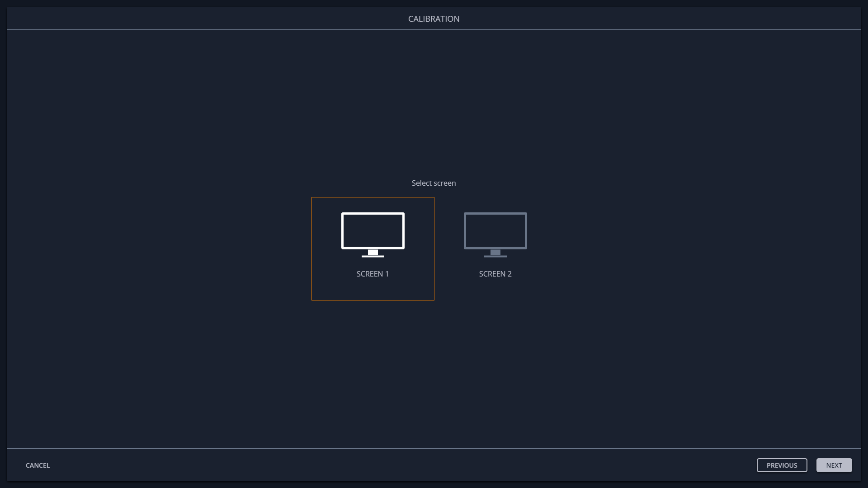Proceed to next calibration step

point(834,465)
